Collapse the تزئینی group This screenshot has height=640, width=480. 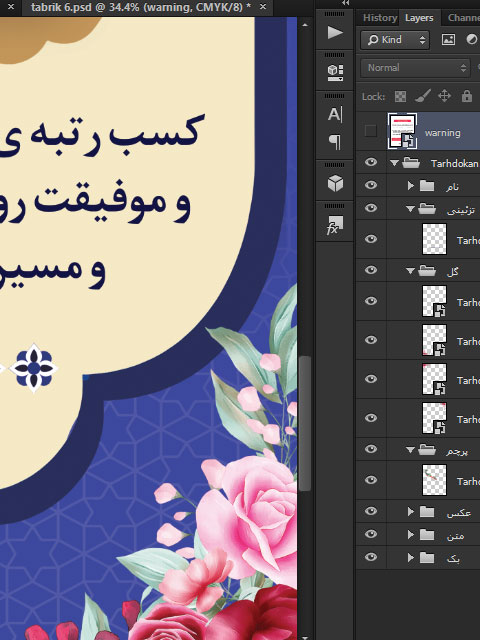(x=411, y=209)
